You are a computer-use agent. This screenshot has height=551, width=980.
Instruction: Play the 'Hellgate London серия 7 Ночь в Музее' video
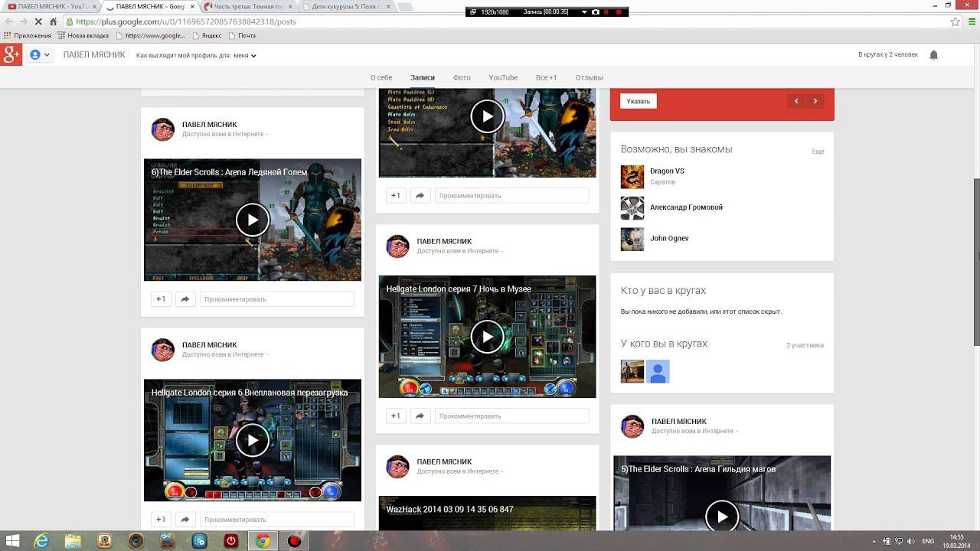pyautogui.click(x=487, y=337)
